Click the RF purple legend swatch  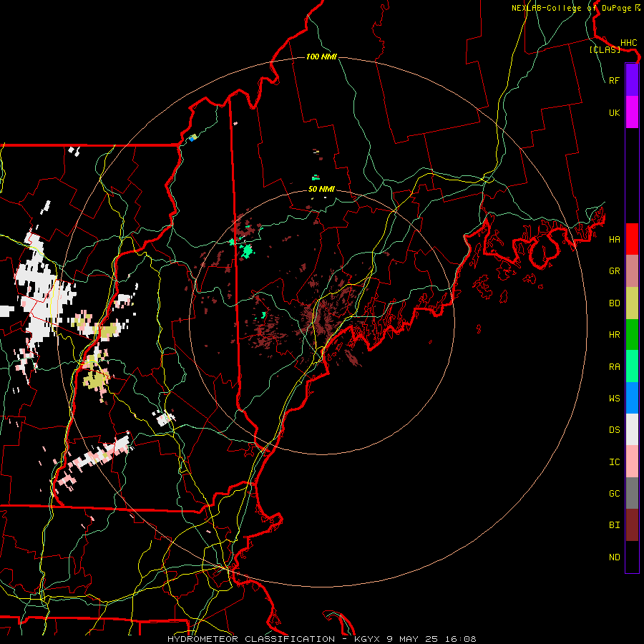[632, 80]
